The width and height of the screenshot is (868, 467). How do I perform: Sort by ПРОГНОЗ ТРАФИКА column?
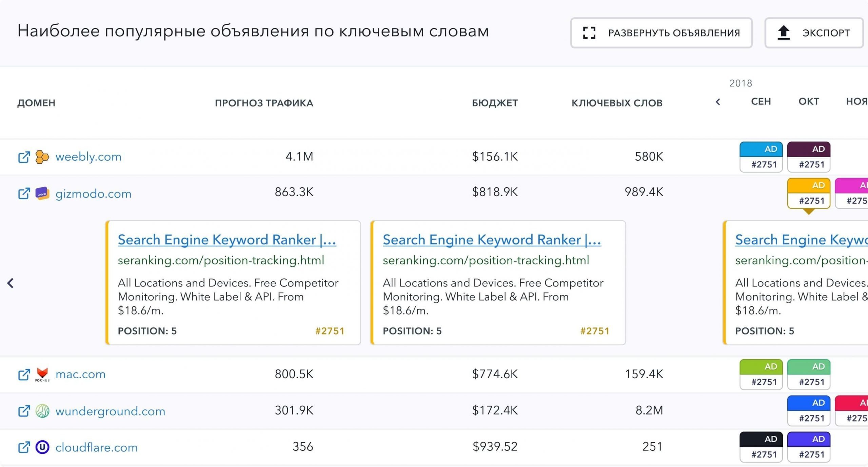[x=264, y=103]
